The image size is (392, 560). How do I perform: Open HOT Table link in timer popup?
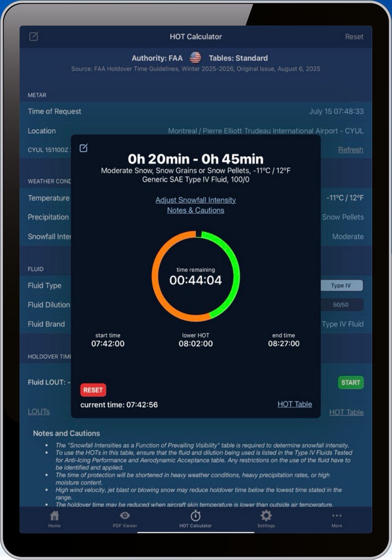pos(295,404)
